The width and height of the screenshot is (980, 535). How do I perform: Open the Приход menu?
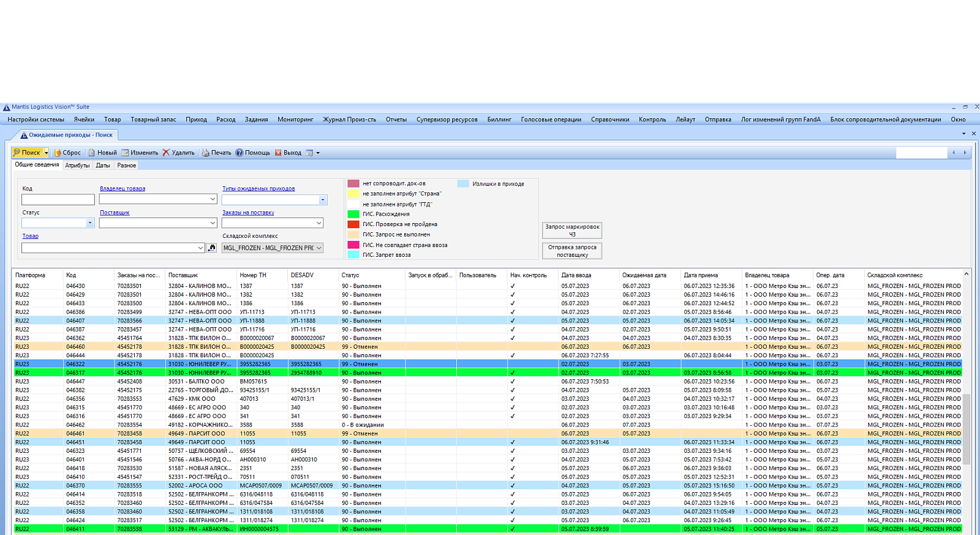pyautogui.click(x=196, y=120)
